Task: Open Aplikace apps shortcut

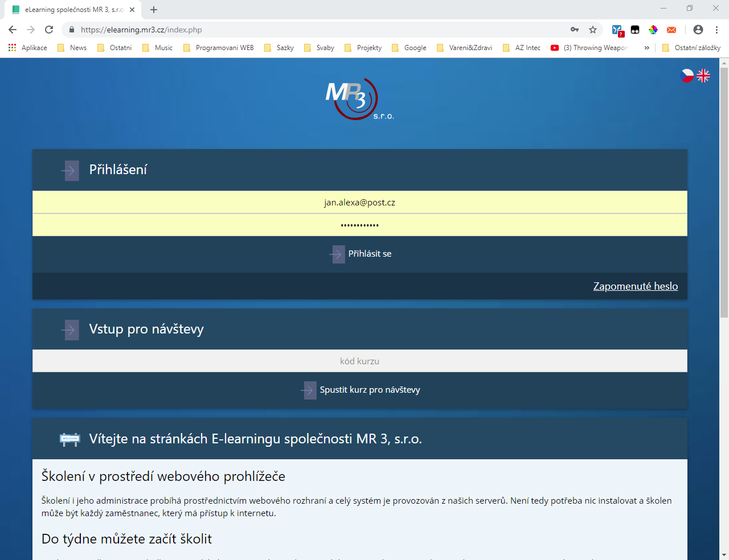Action: tap(27, 48)
